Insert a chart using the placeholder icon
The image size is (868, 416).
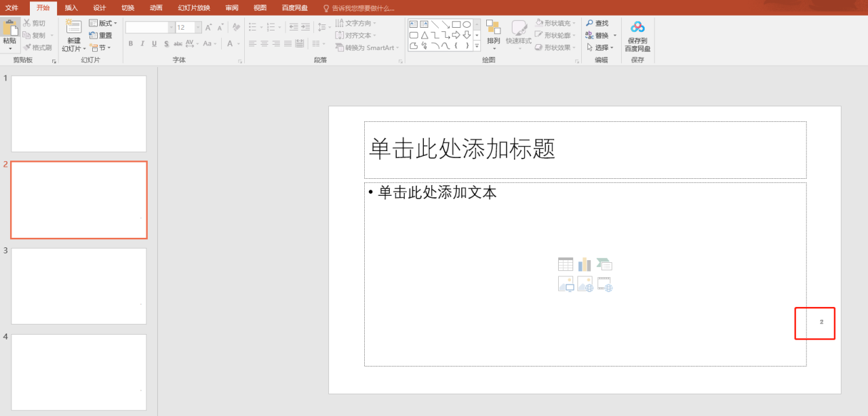[x=585, y=264]
